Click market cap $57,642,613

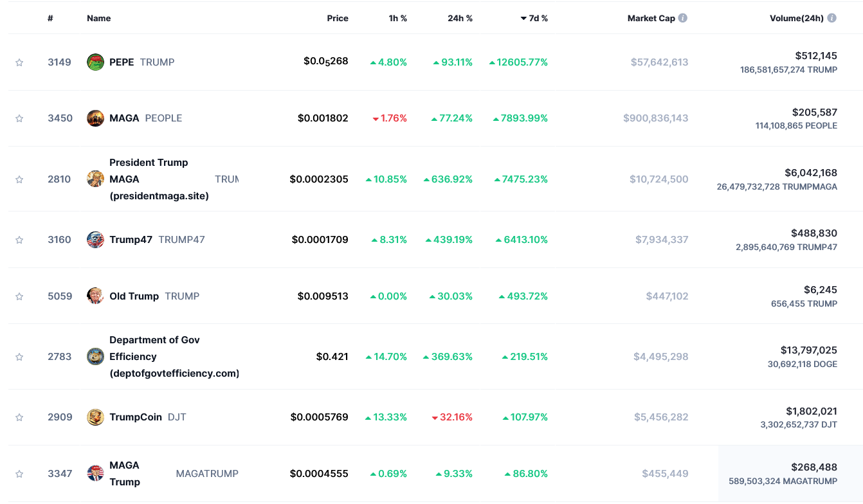click(x=659, y=62)
